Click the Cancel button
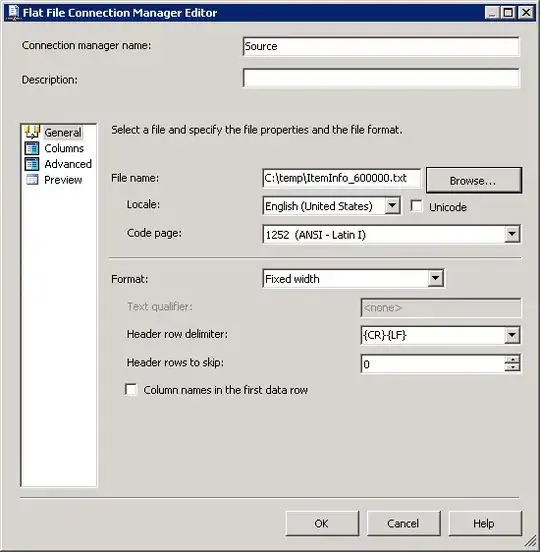Screen dimensions: 540x552 (403, 523)
